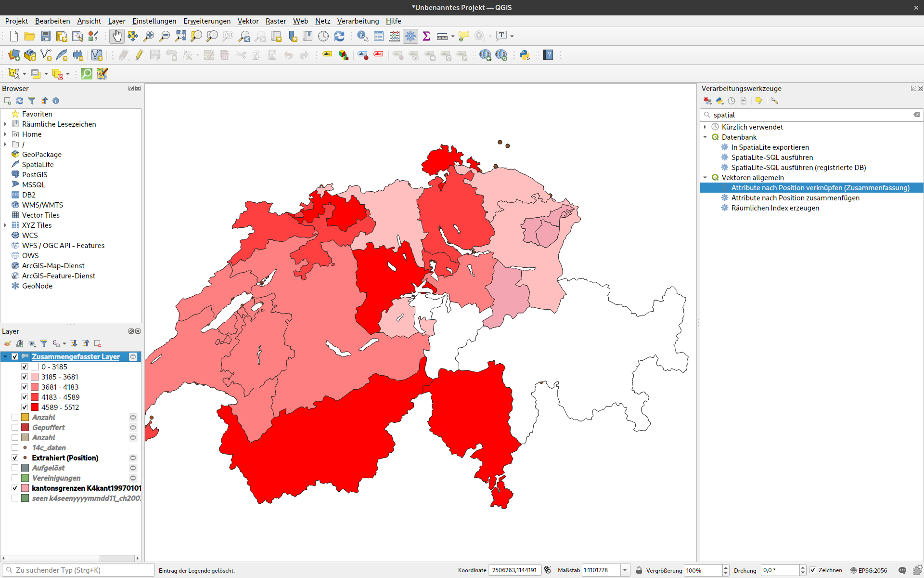
Task: Open the Python console icon
Action: point(525,55)
